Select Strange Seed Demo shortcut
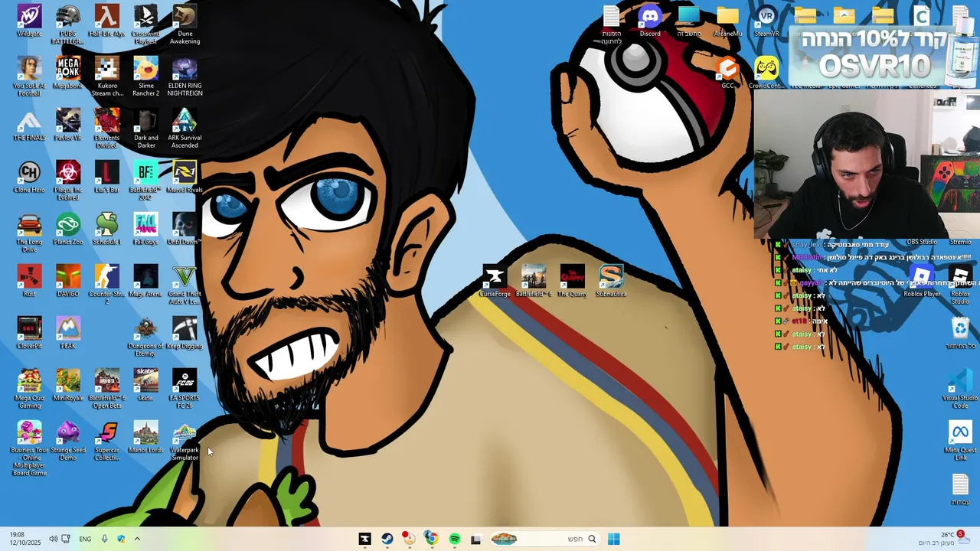 click(x=68, y=440)
